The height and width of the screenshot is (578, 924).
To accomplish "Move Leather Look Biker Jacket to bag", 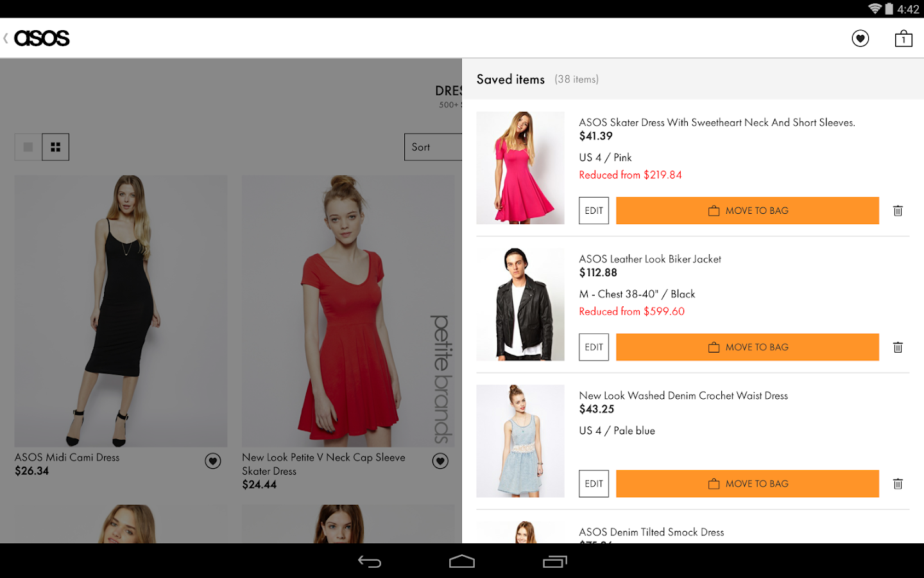I will [748, 347].
